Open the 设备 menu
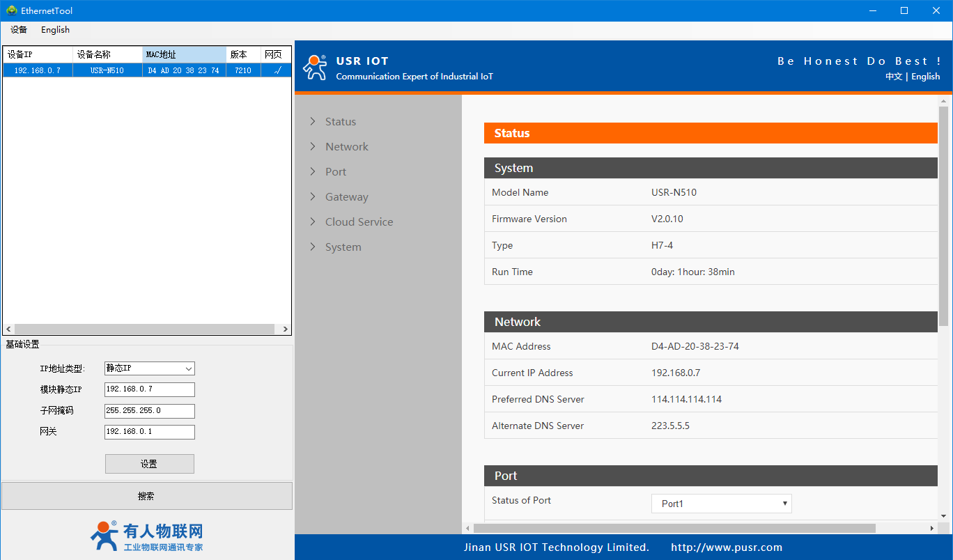This screenshot has width=953, height=560. [19, 30]
